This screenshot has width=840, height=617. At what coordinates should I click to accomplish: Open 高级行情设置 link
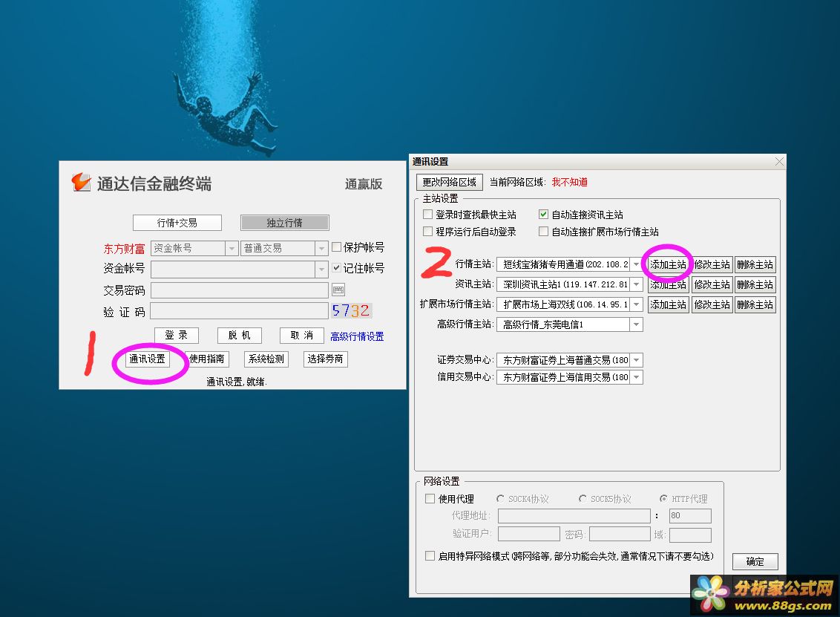click(x=357, y=336)
